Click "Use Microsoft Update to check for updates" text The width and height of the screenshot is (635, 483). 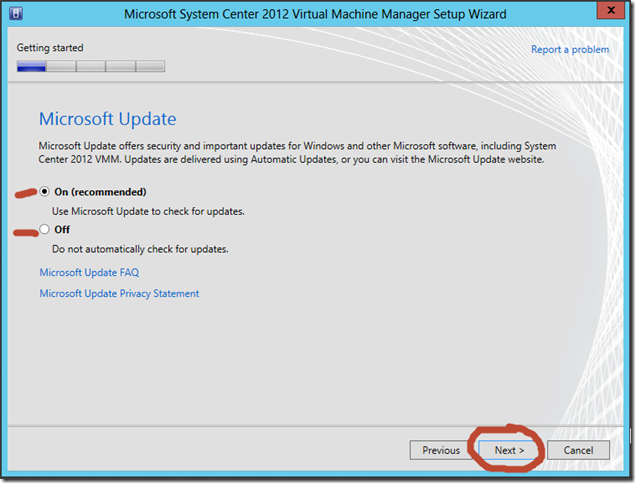tap(148, 211)
